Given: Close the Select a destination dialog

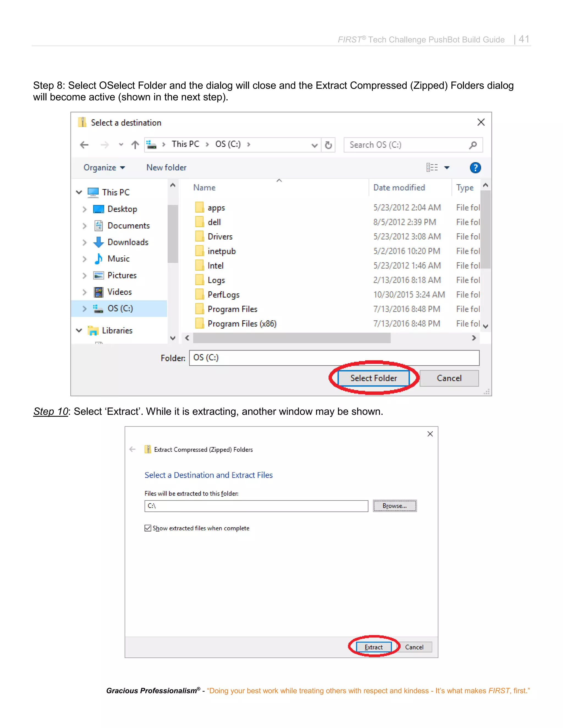Looking at the screenshot, I should coord(481,122).
